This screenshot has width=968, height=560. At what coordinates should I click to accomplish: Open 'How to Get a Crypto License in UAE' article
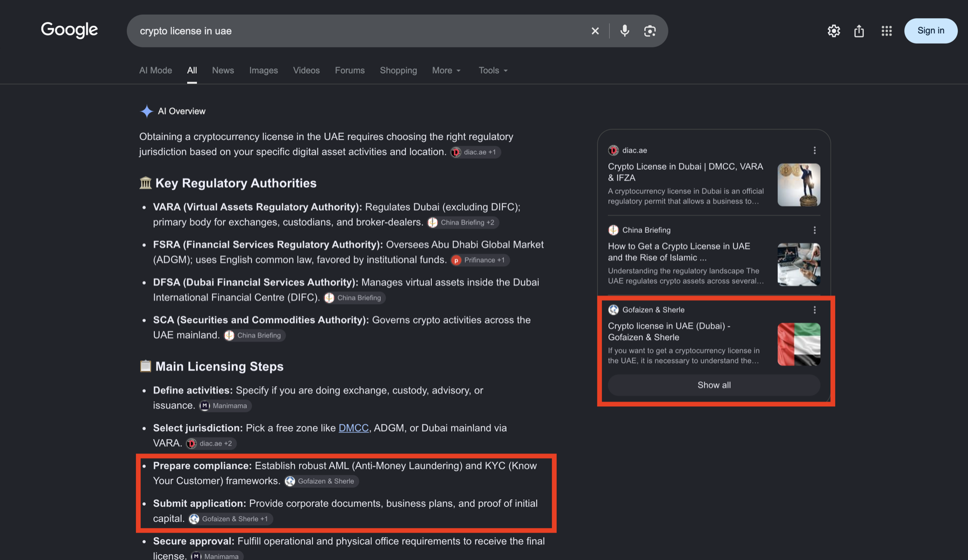coord(679,252)
